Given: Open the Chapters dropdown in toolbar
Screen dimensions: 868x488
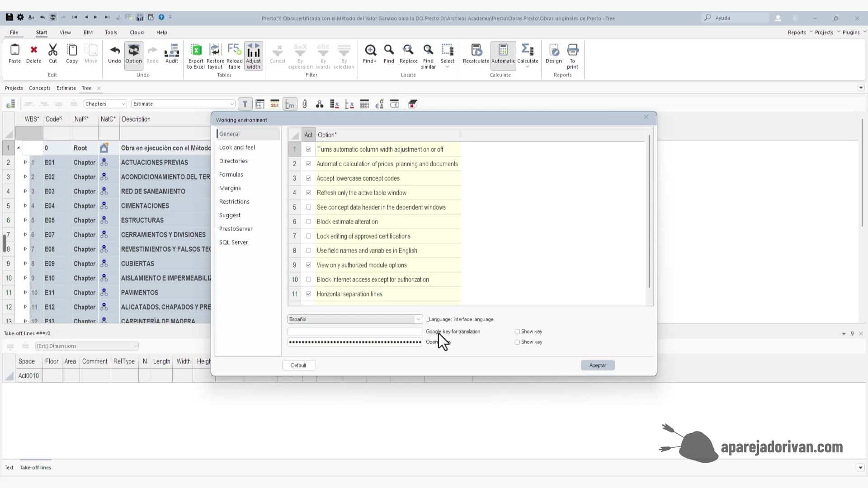Looking at the screenshot, I should click(x=105, y=104).
